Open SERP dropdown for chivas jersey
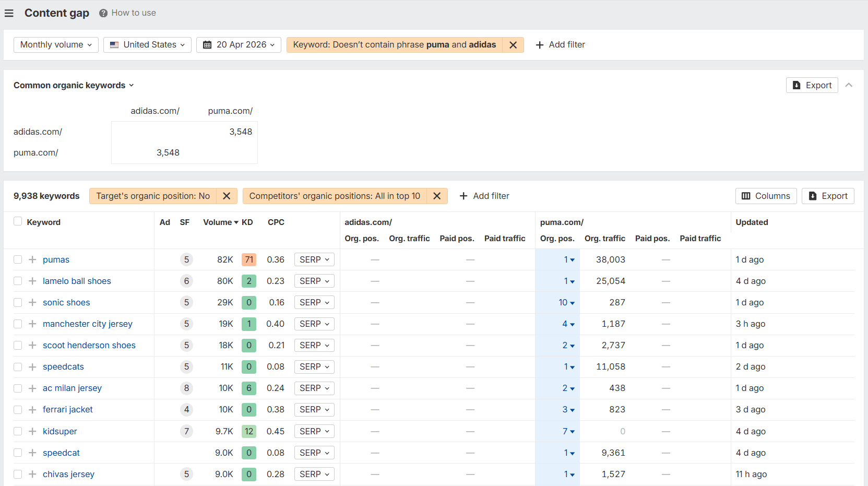The width and height of the screenshot is (868, 486). pyautogui.click(x=314, y=474)
